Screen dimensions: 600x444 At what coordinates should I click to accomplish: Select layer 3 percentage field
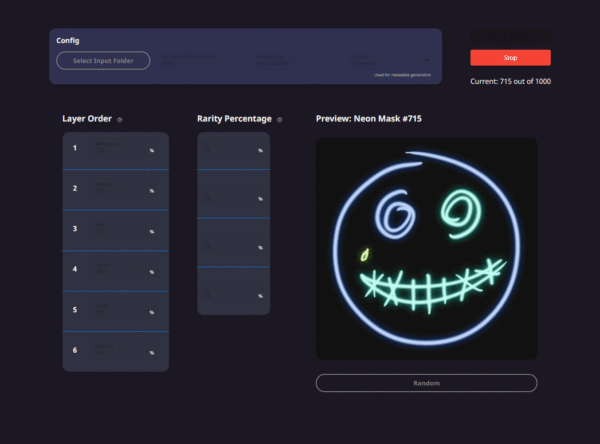tap(125, 229)
